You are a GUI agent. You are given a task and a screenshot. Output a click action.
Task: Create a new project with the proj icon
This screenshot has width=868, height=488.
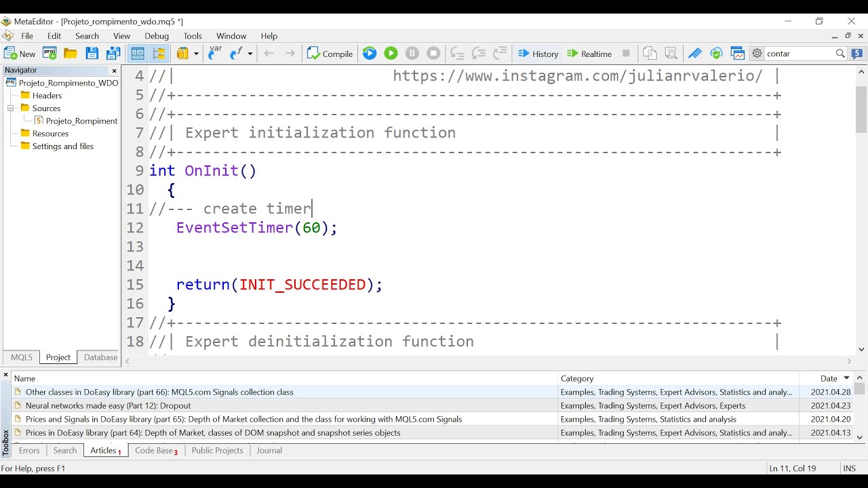[50, 54]
